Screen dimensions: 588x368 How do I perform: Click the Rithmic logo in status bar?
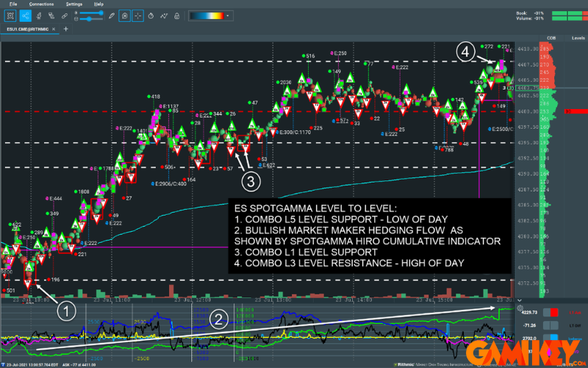[404, 364]
